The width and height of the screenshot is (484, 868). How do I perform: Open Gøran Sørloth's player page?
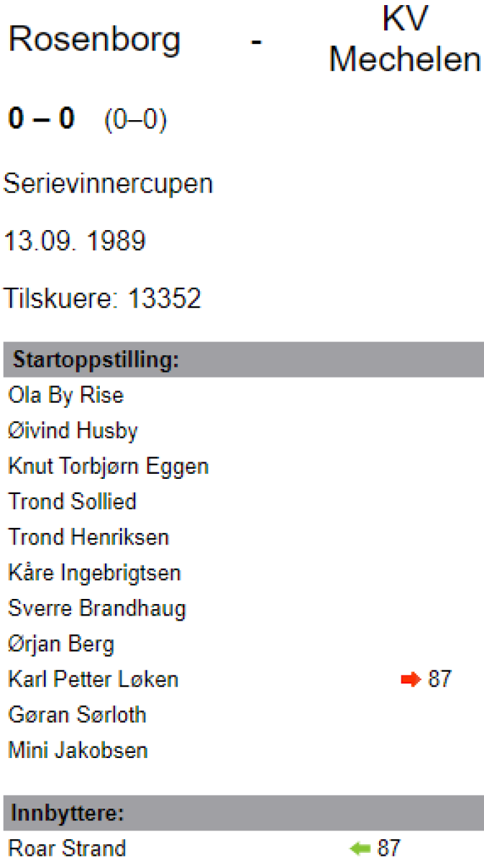coord(77,715)
